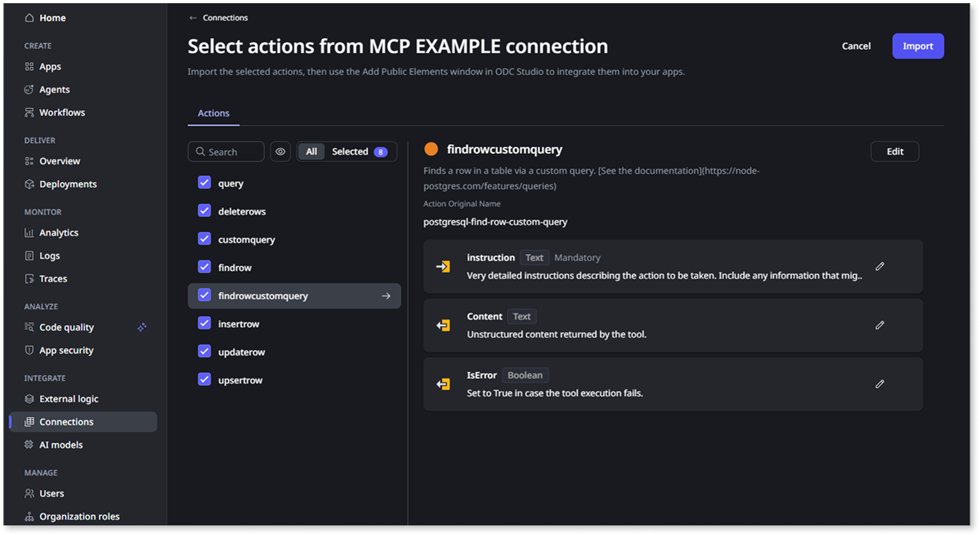The height and width of the screenshot is (535, 980).
Task: Click the magnifier icon in Search box
Action: (201, 151)
